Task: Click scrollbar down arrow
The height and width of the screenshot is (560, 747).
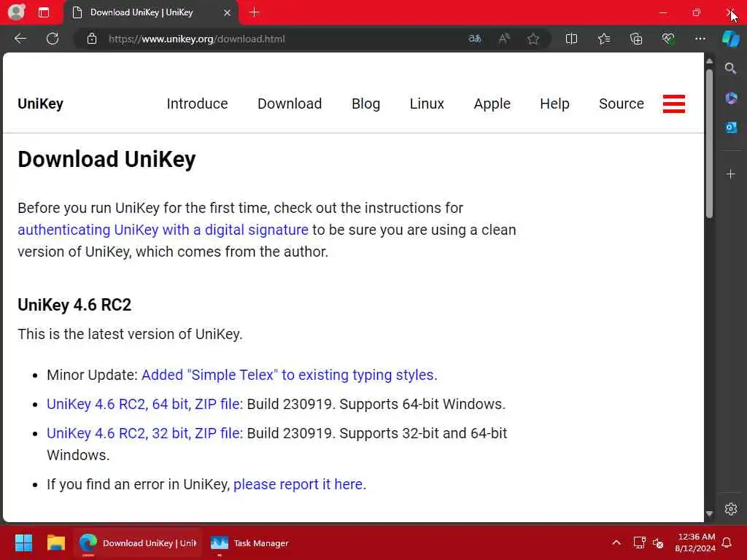Action: (x=709, y=513)
